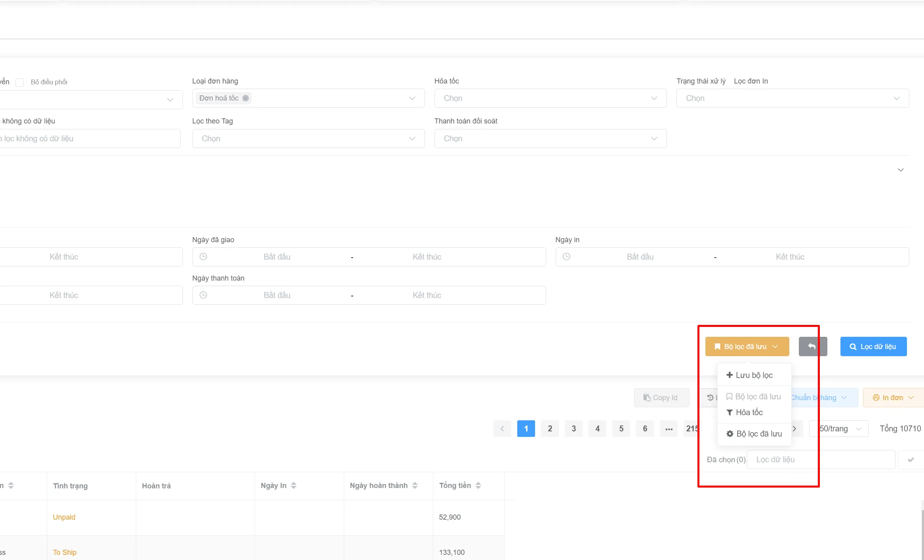Go to page 5
Viewport: 924px width, 560px height.
pos(621,429)
